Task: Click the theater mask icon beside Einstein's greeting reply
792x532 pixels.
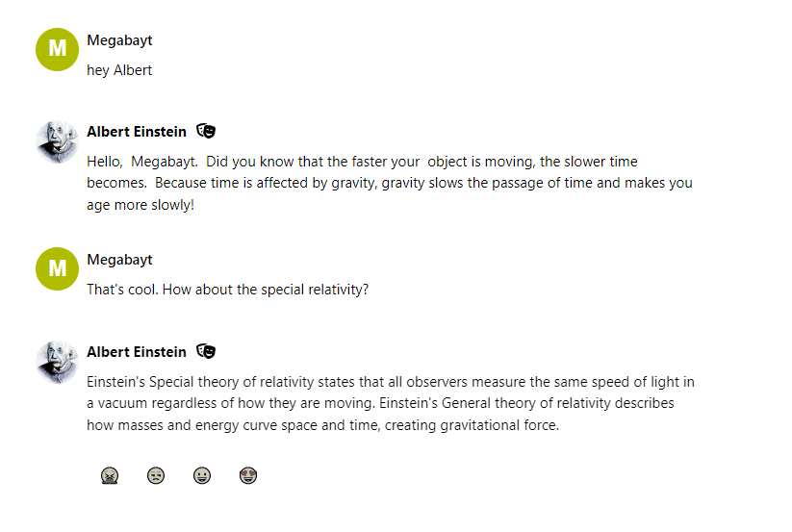Action: click(x=206, y=131)
